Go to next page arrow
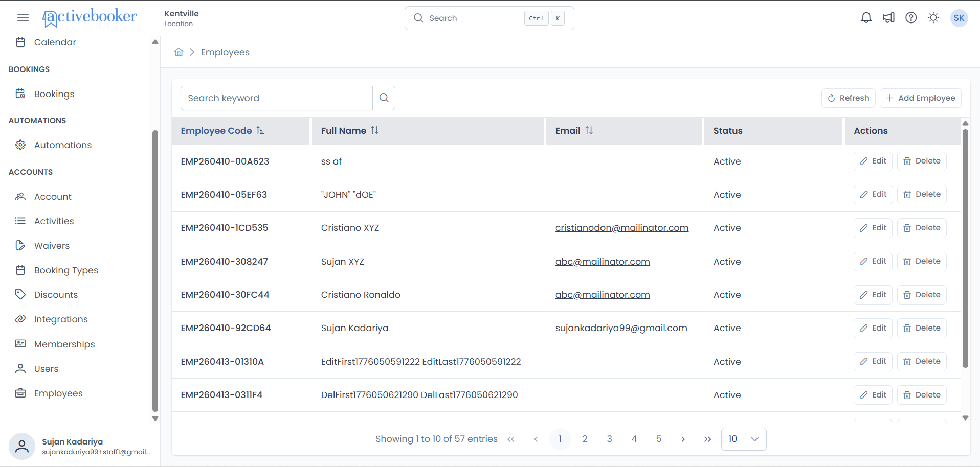The image size is (980, 467). coord(683,439)
